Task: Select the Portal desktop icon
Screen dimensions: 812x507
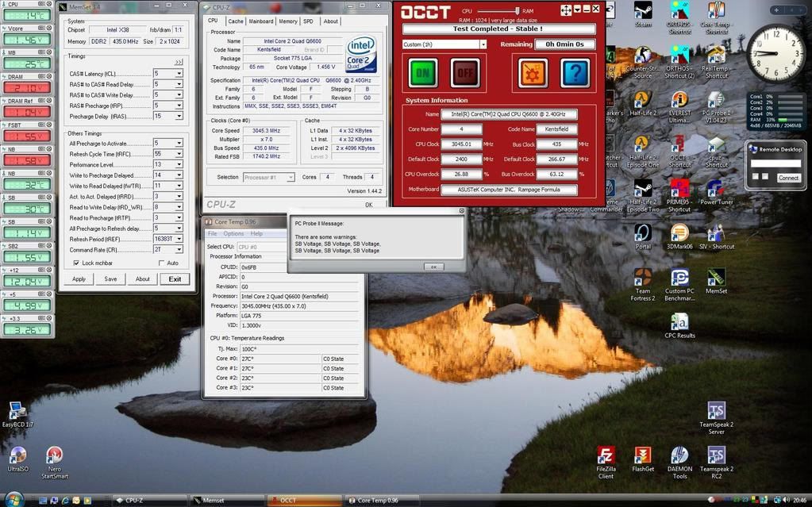Action: pos(643,236)
